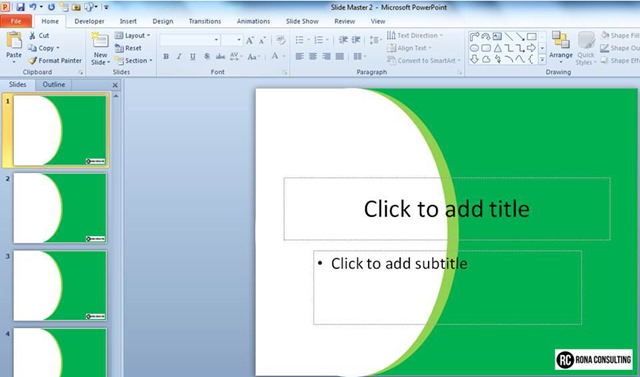
Task: Click the New Slide icon
Action: [x=100, y=40]
